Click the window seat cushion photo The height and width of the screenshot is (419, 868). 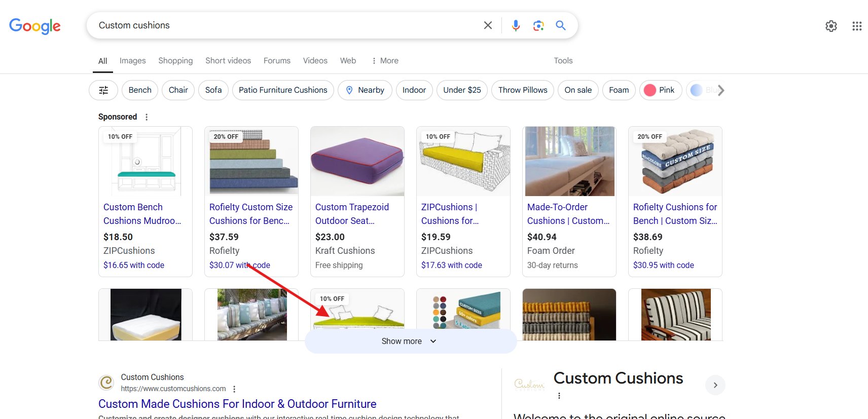point(569,161)
